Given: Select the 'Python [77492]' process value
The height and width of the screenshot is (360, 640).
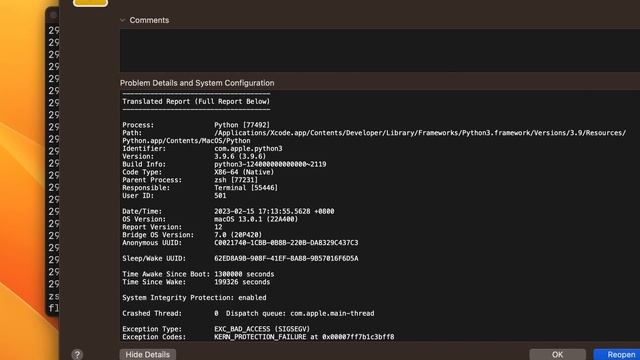Looking at the screenshot, I should 242,125.
